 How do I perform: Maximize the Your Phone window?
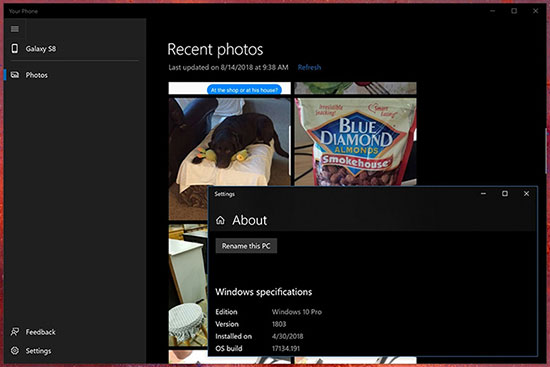click(x=514, y=11)
